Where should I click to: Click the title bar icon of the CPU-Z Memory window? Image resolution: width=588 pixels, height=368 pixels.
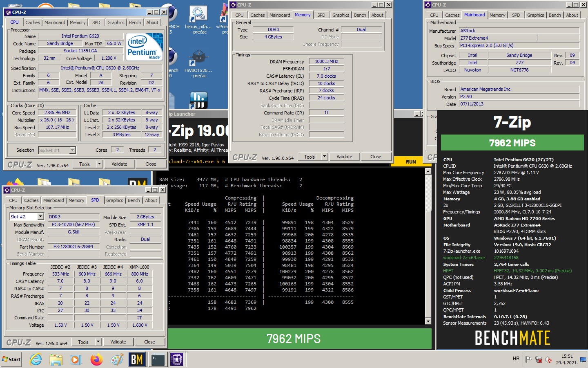[x=233, y=5]
